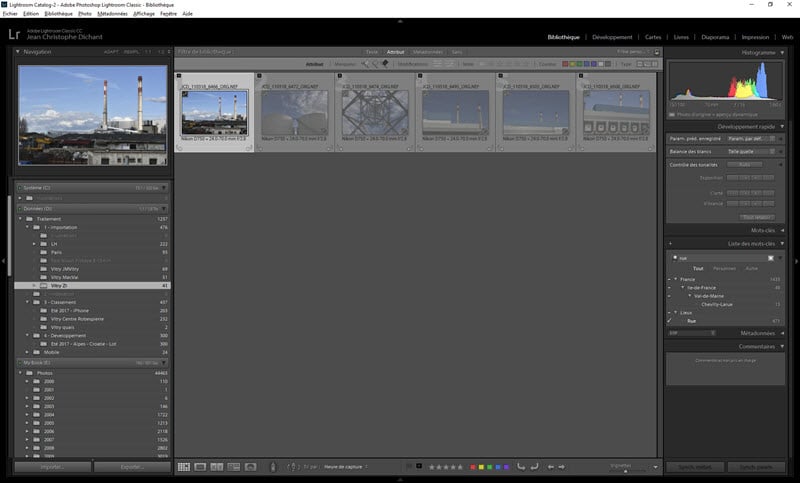Toggle the rejected flag filter in Attribut bar
The width and height of the screenshot is (800, 483).
click(385, 64)
